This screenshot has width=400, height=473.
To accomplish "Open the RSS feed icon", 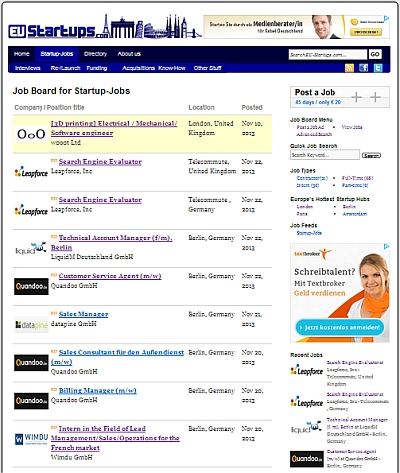I will click(349, 68).
